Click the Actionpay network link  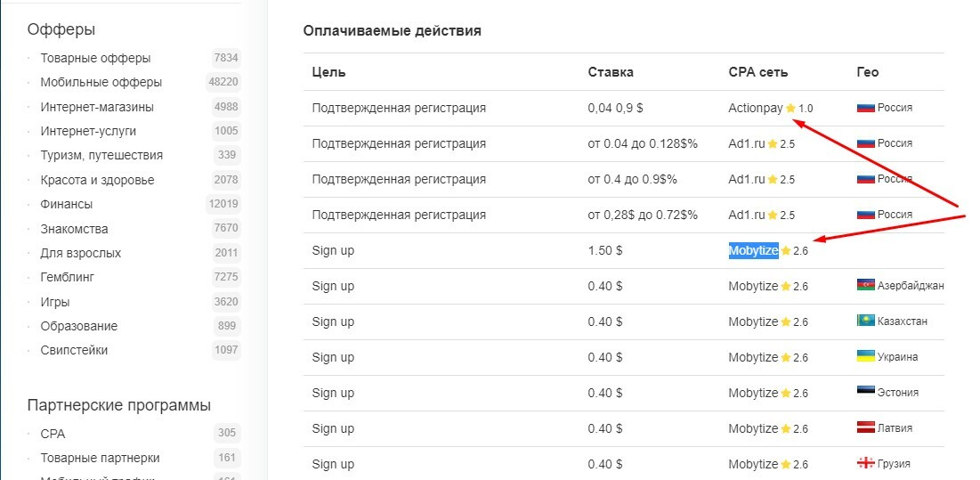click(x=755, y=108)
